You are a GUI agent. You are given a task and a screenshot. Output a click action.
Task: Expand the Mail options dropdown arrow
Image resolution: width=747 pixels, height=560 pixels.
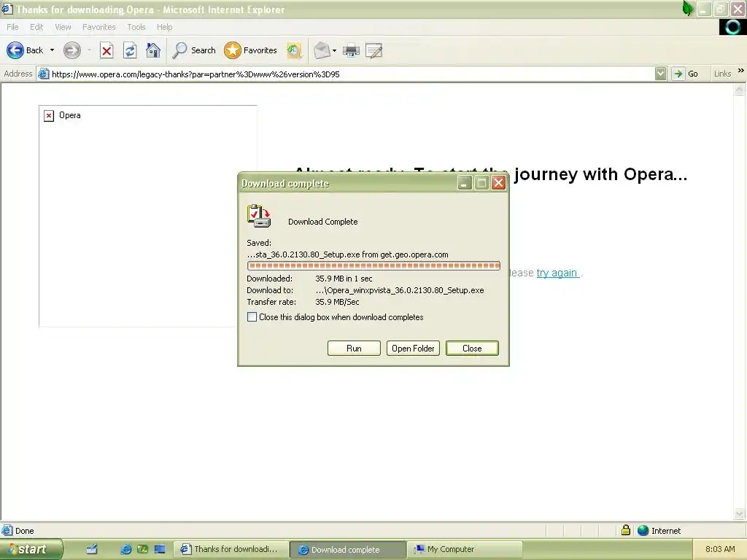click(x=334, y=50)
